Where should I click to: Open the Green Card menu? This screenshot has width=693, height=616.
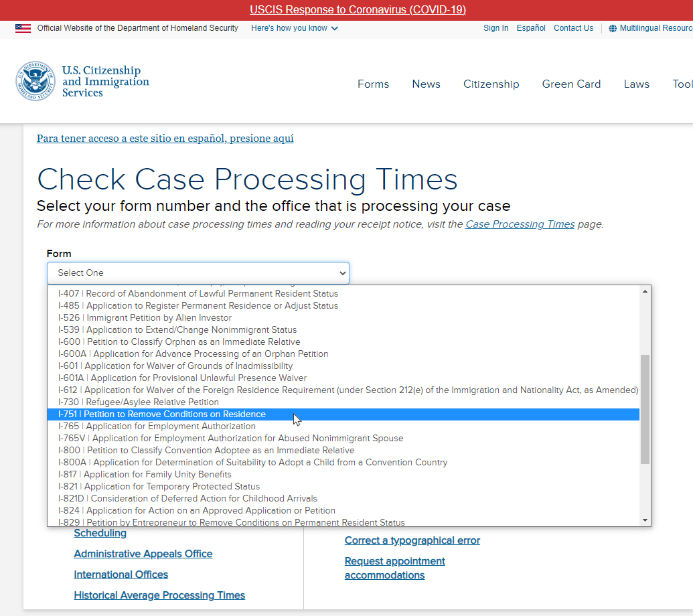tap(571, 84)
